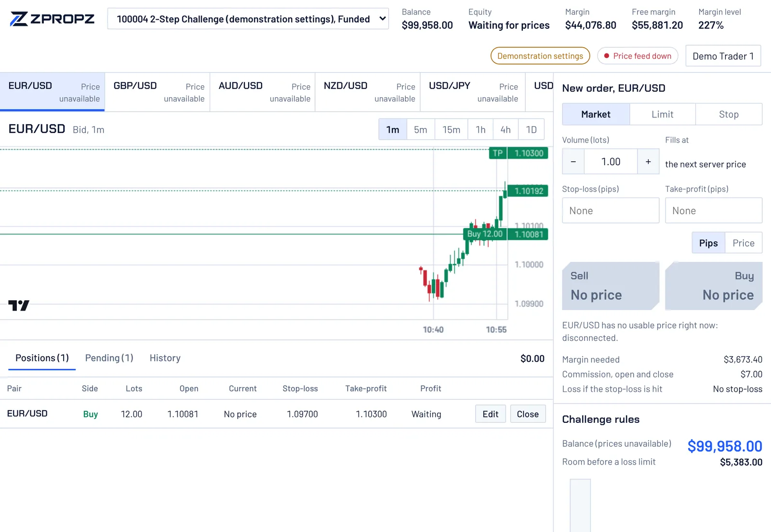
Task: Increase volume with the plus button
Action: 648,162
